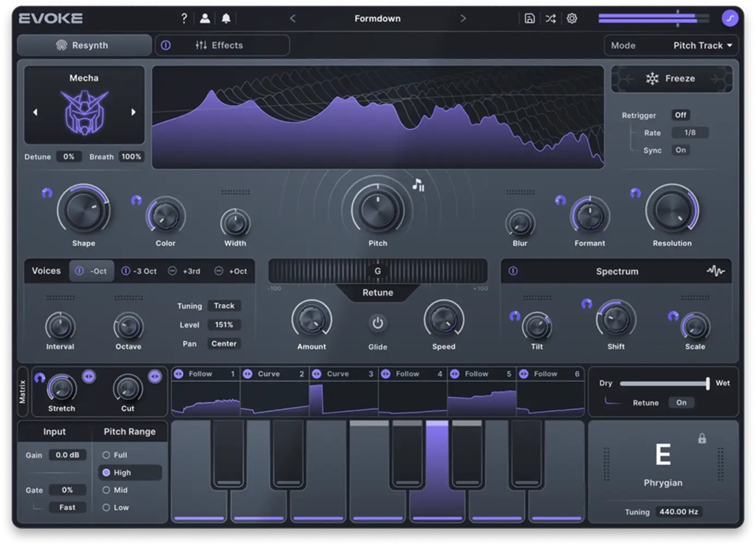Open the Freeze function in the top right panel
756x546 pixels.
click(671, 79)
